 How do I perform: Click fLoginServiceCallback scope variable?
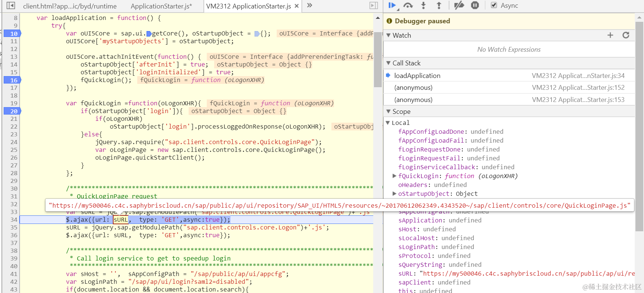pyautogui.click(x=437, y=167)
